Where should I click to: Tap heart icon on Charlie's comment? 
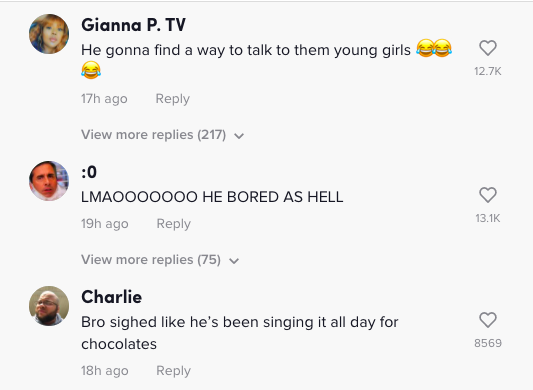[x=488, y=320]
